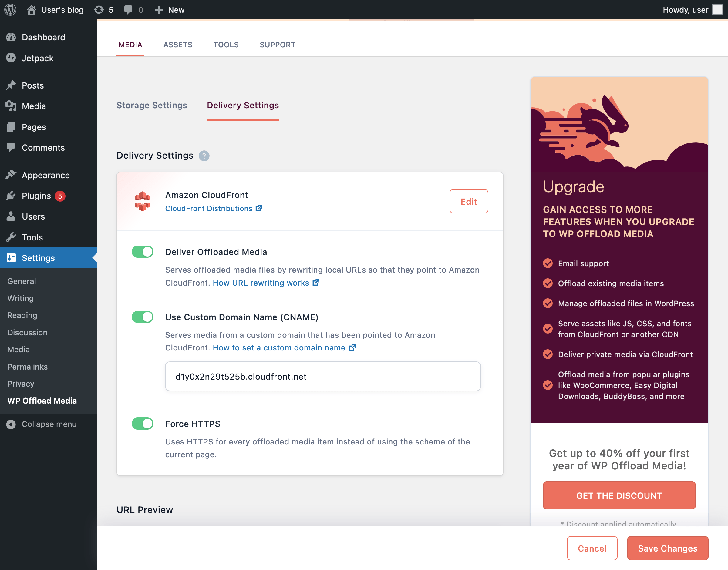
Task: Click the Edit button for Amazon CloudFront
Action: pos(469,201)
